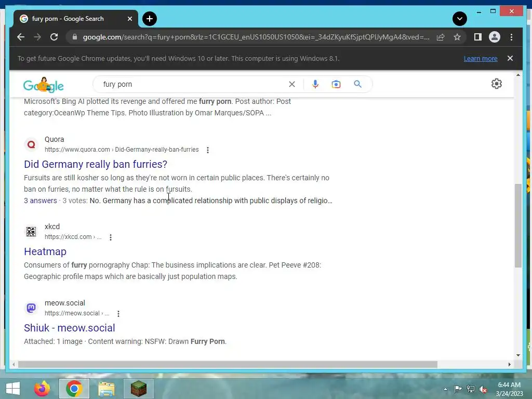Image resolution: width=532 pixels, height=399 pixels.
Task: Share this page icon in address bar
Action: point(441,37)
